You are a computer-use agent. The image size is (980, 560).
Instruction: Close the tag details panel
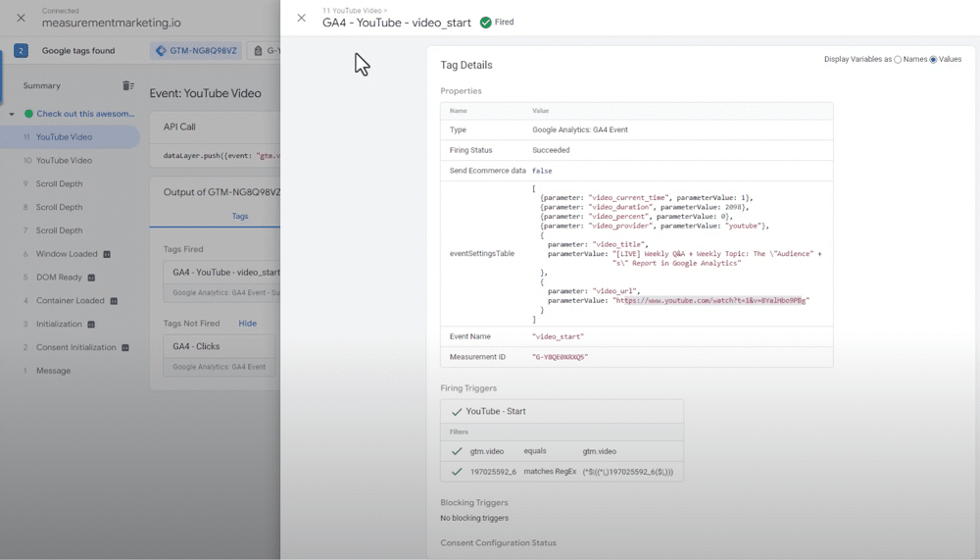(301, 19)
